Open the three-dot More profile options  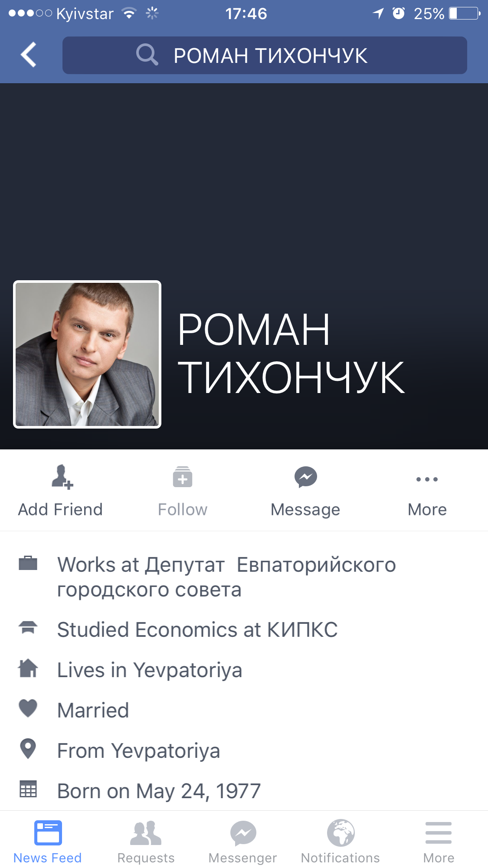coord(427,479)
